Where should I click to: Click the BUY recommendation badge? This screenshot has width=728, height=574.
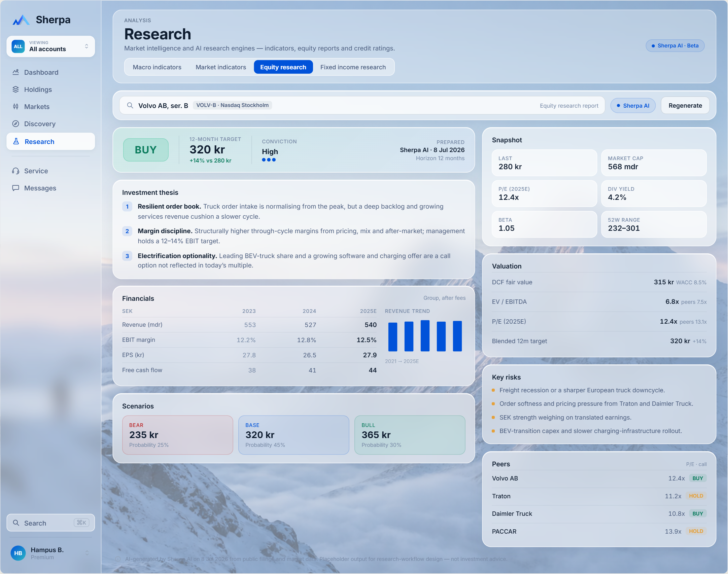tap(146, 150)
